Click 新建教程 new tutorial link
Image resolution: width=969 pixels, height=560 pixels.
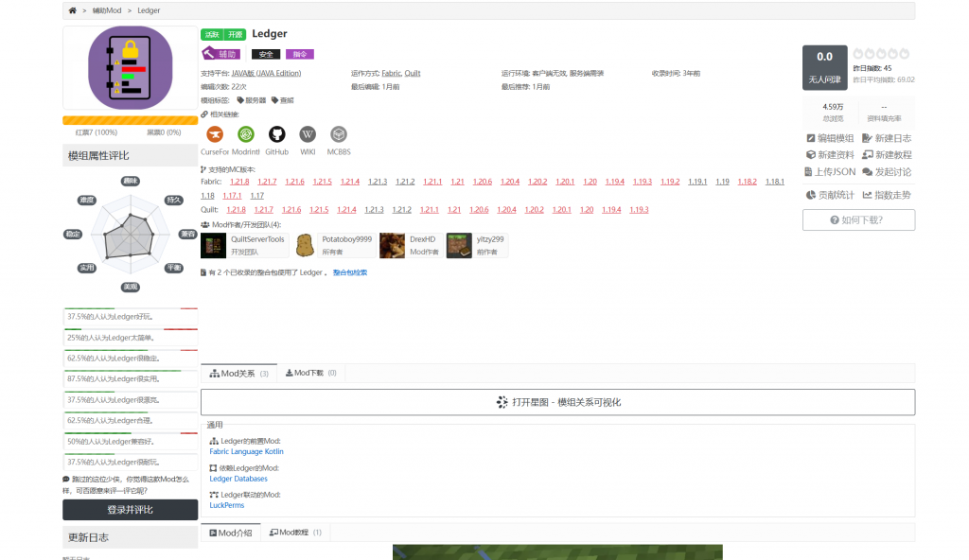[x=887, y=155]
